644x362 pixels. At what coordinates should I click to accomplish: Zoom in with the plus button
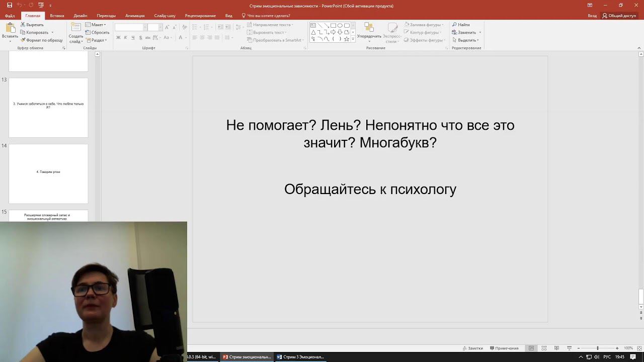click(x=617, y=348)
